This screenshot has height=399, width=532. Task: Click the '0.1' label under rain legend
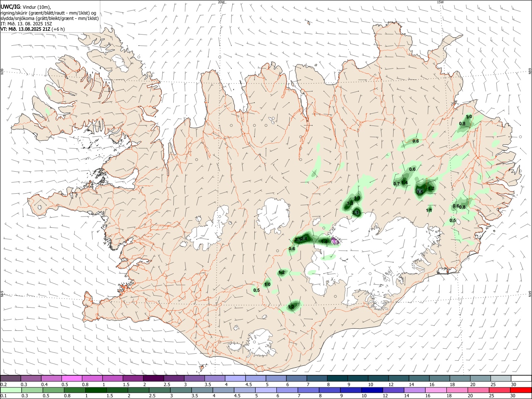(x=3, y=396)
